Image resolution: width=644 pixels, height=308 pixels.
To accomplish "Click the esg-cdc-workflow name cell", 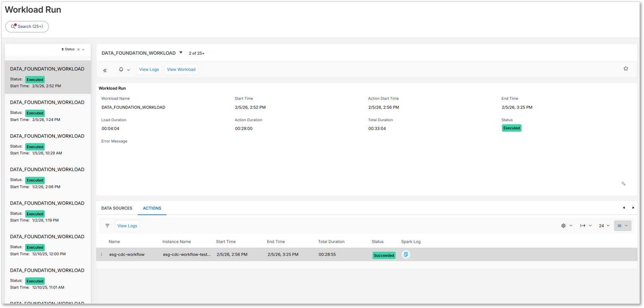I will (x=127, y=255).
